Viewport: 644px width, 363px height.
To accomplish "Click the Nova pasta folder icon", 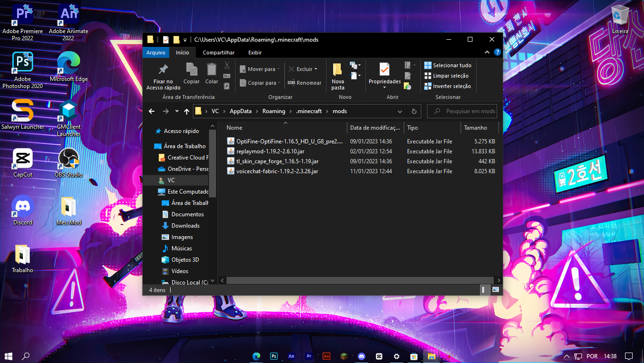I will click(x=338, y=70).
